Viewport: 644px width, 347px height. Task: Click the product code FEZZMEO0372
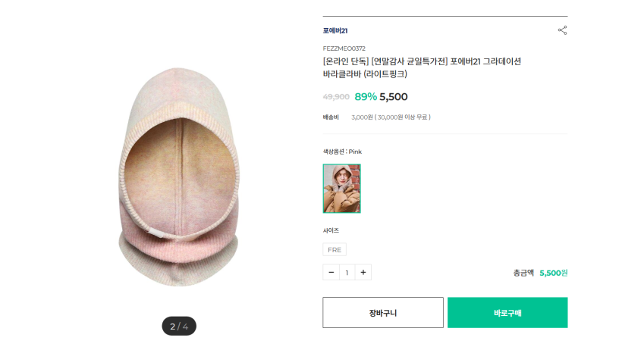pyautogui.click(x=344, y=48)
